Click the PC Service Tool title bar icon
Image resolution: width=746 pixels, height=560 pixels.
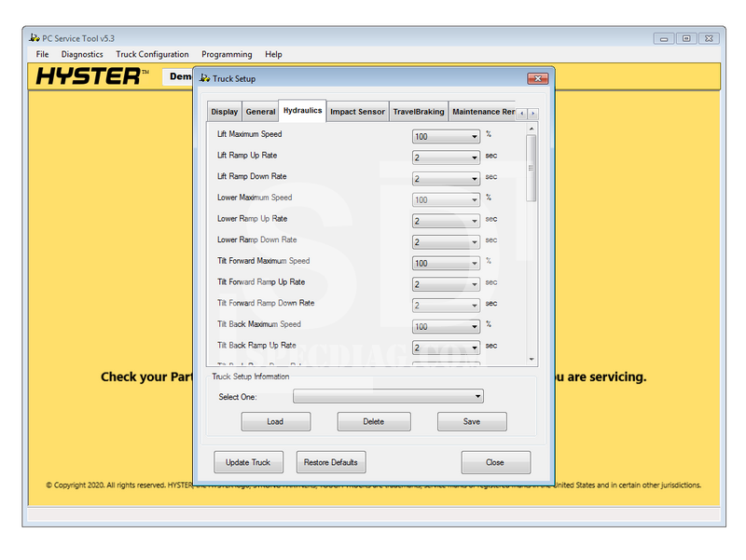35,38
